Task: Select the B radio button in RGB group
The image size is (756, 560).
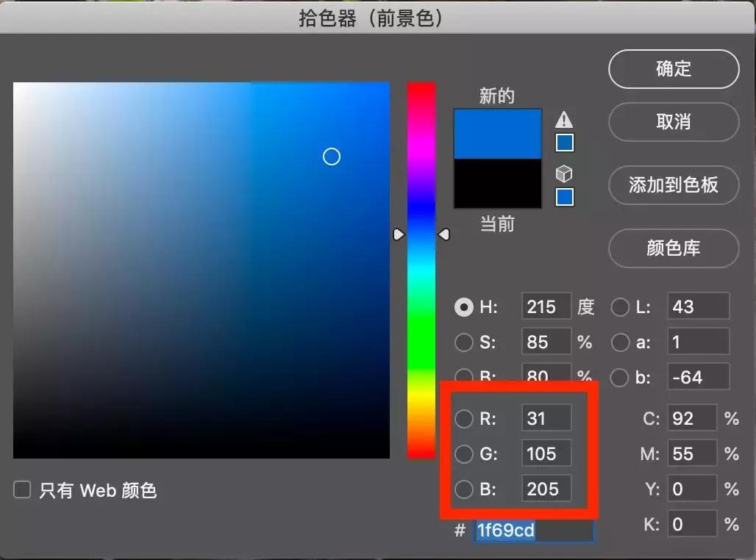Action: tap(464, 489)
